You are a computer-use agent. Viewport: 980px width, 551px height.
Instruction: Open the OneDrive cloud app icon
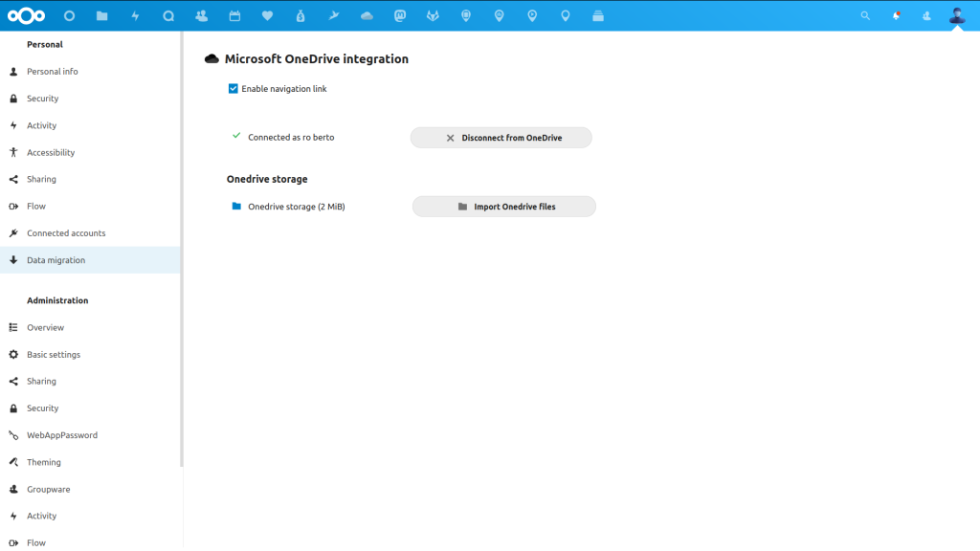367,14
